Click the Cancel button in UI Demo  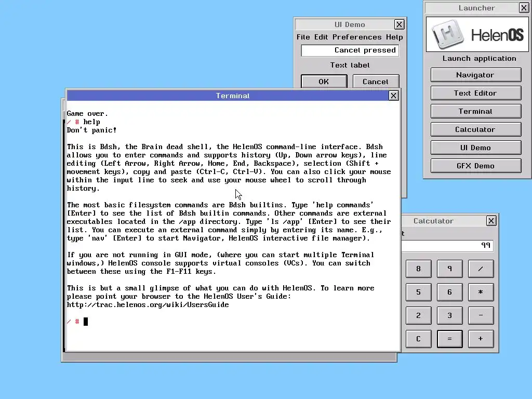(376, 82)
